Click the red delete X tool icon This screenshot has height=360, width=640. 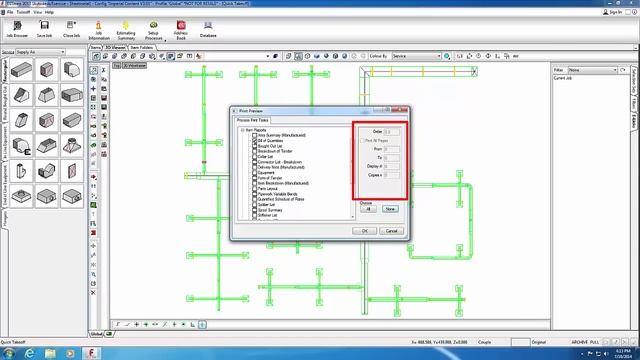pyautogui.click(x=93, y=293)
